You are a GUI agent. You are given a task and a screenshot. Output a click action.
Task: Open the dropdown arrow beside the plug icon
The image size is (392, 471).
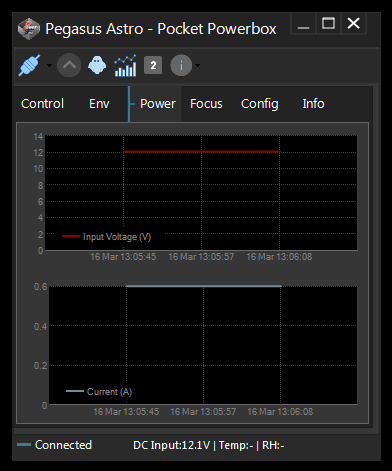pos(49,65)
